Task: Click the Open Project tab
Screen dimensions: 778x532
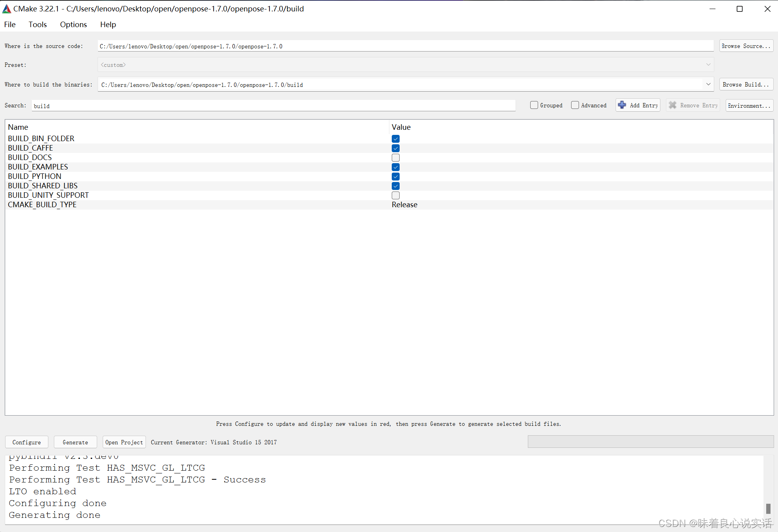Action: pos(123,442)
